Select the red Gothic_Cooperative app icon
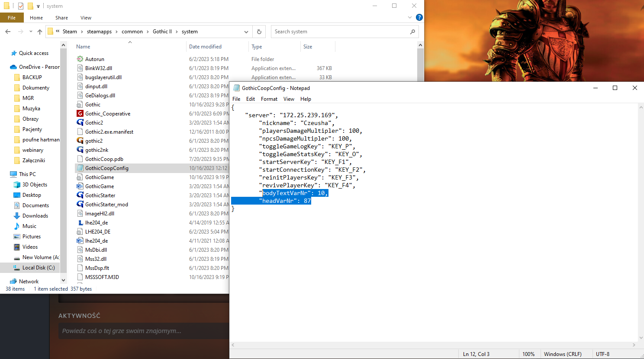The height and width of the screenshot is (359, 644). [x=80, y=113]
